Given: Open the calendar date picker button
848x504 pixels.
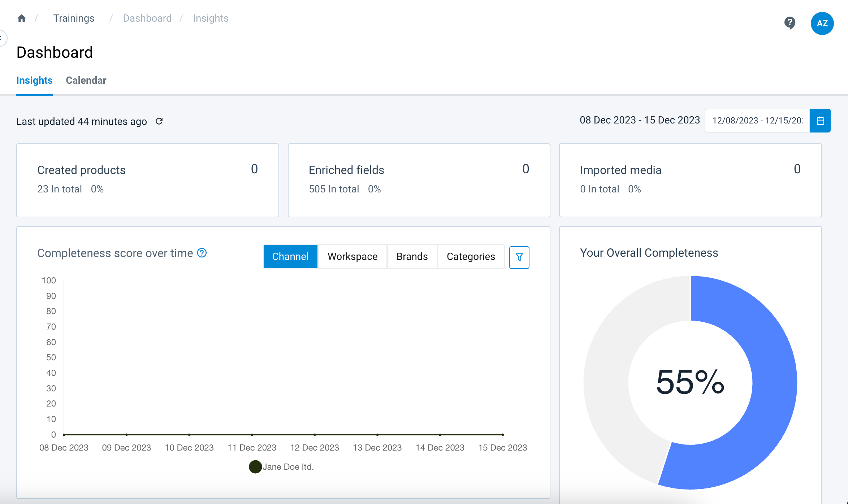Looking at the screenshot, I should coord(820,121).
